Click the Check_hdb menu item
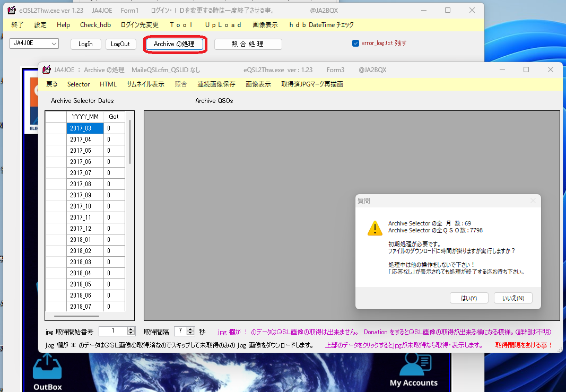 point(95,24)
